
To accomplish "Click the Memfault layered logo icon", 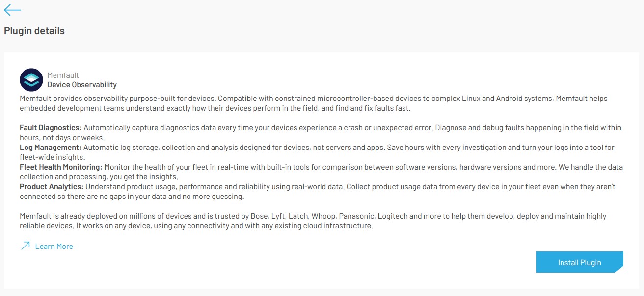I will [31, 80].
